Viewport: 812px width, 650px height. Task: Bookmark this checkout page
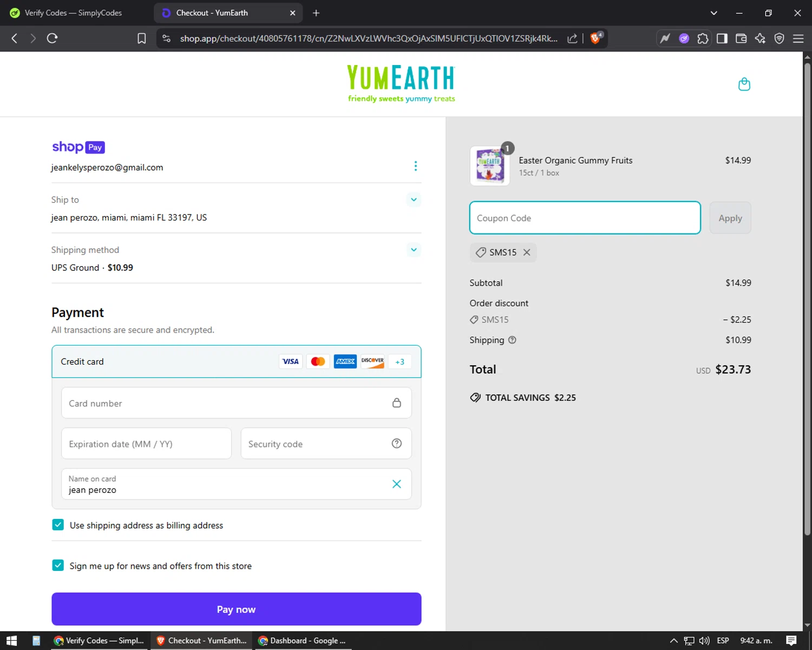pyautogui.click(x=141, y=38)
